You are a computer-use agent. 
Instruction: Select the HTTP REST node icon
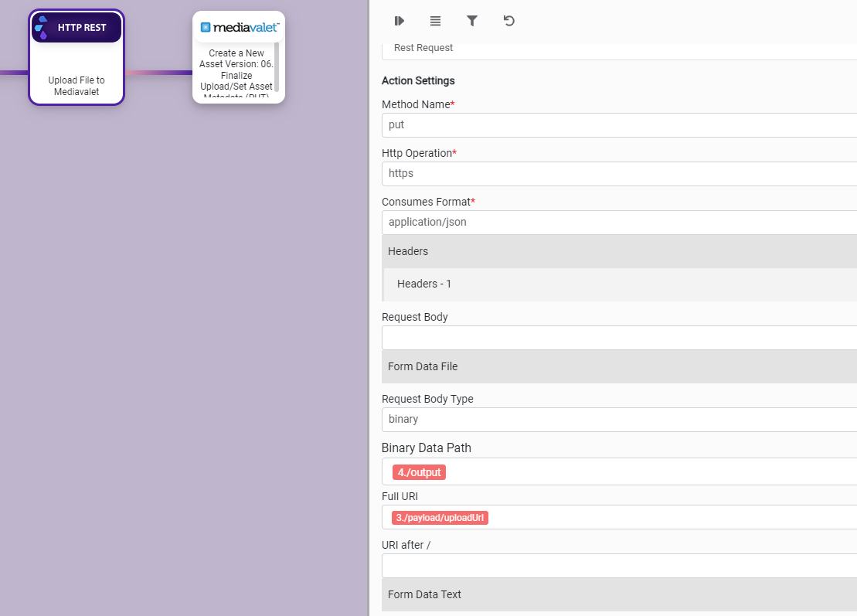click(43, 28)
